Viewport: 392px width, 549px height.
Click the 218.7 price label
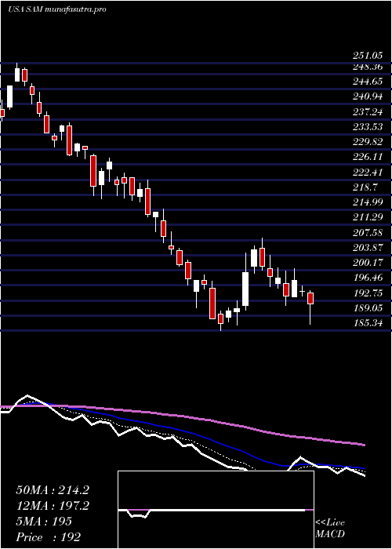coord(365,187)
